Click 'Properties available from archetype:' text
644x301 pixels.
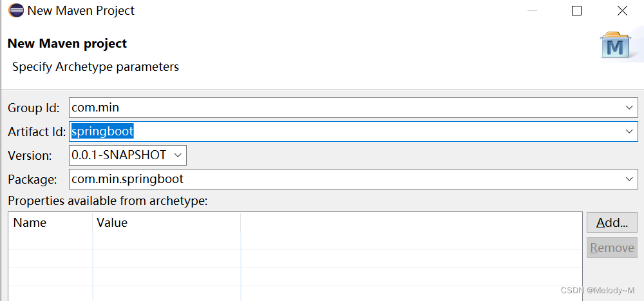point(108,201)
